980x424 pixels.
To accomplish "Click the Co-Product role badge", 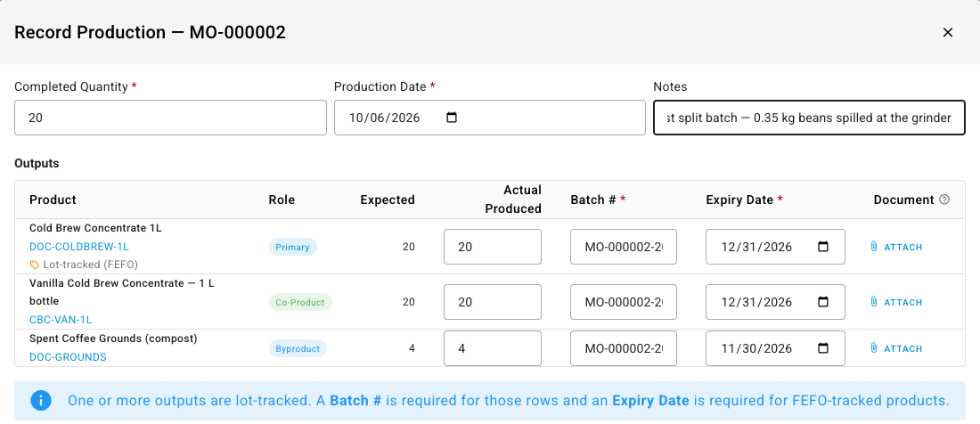I will (x=300, y=302).
